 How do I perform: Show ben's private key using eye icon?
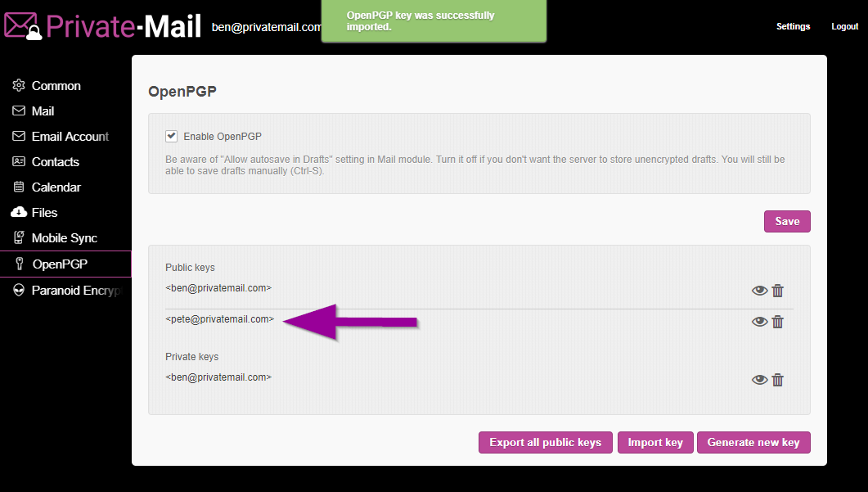click(759, 380)
